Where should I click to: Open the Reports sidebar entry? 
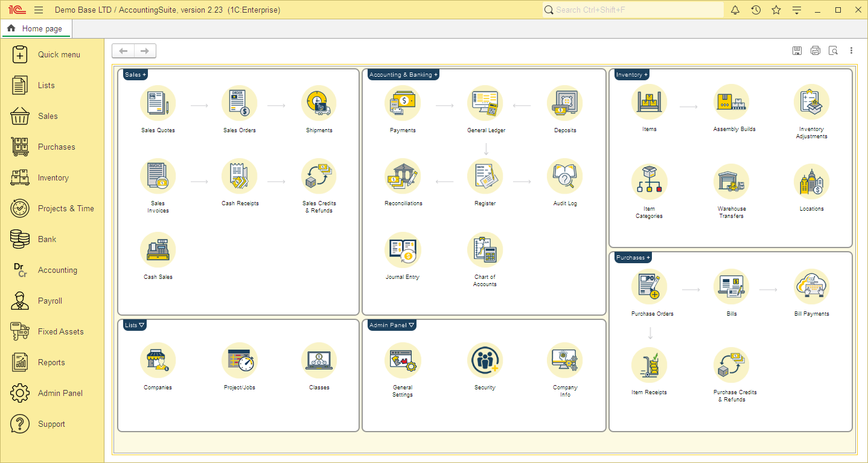click(x=51, y=362)
